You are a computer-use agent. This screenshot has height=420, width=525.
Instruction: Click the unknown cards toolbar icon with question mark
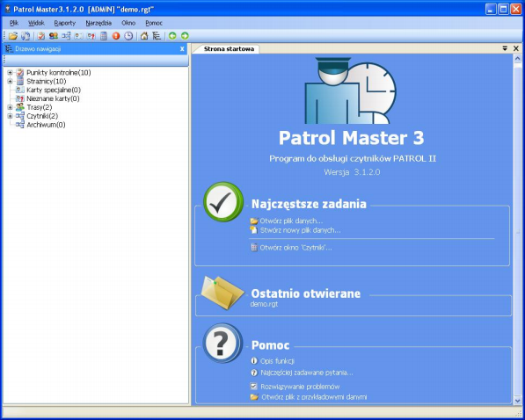click(x=91, y=36)
